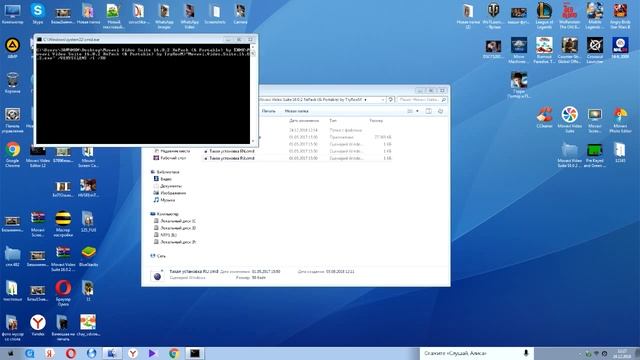Open Google Chrome desktop shortcut

[12, 154]
